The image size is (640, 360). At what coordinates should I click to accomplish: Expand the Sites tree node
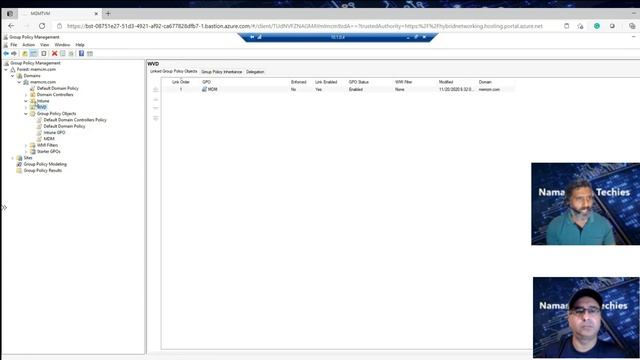[x=13, y=158]
